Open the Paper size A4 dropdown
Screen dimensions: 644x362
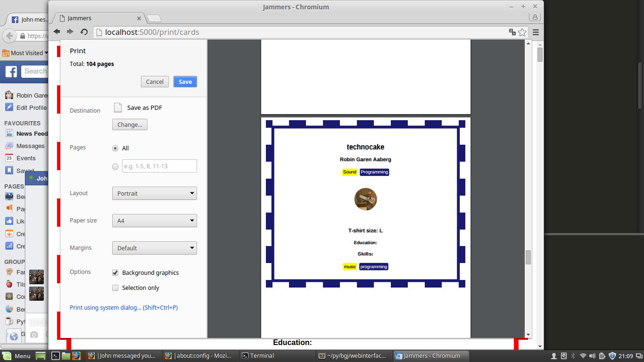[x=154, y=221]
